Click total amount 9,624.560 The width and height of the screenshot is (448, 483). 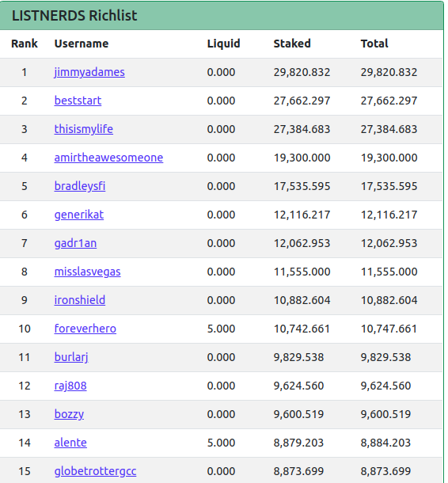pyautogui.click(x=385, y=386)
